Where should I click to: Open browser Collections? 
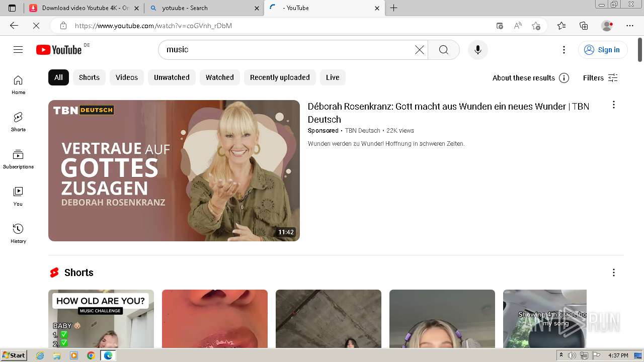click(584, 26)
